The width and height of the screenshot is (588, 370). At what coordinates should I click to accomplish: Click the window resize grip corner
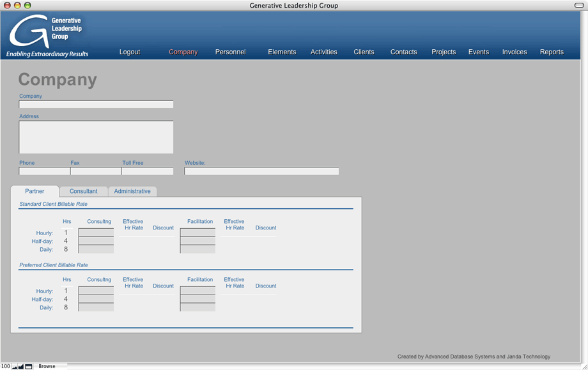pos(584,366)
